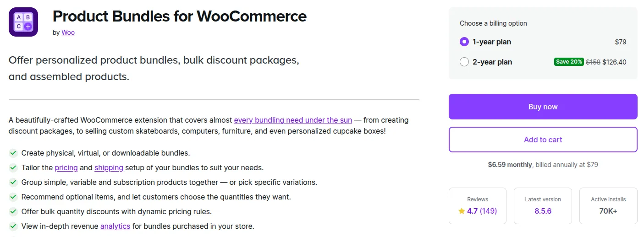Open the analytics link
Image resolution: width=644 pixels, height=237 pixels.
(115, 226)
